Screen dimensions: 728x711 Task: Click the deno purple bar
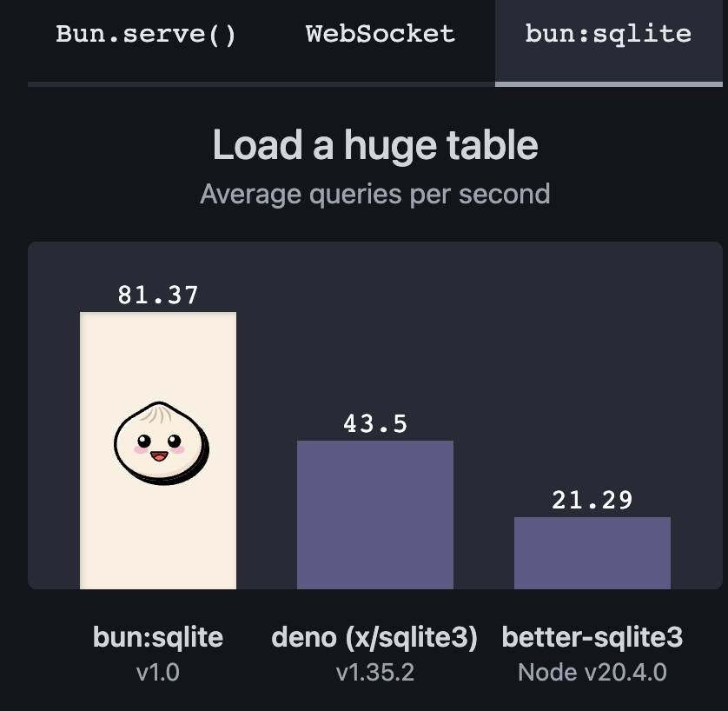click(x=375, y=515)
